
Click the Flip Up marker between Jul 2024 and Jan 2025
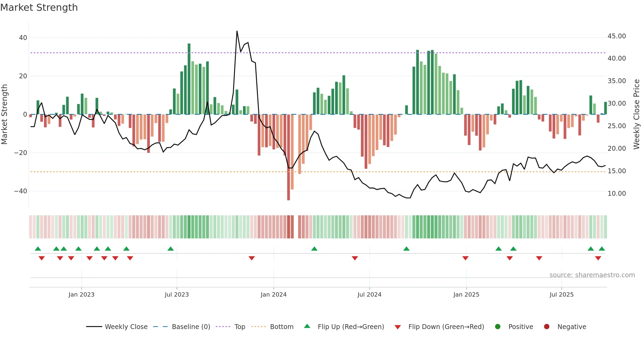pyautogui.click(x=406, y=249)
